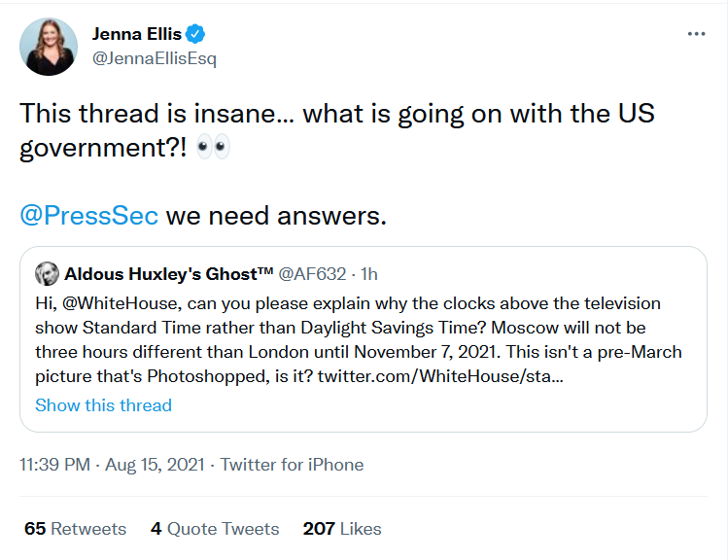The height and width of the screenshot is (560, 728).
Task: Open the quoted tweet's 1h timestamp
Action: (369, 274)
